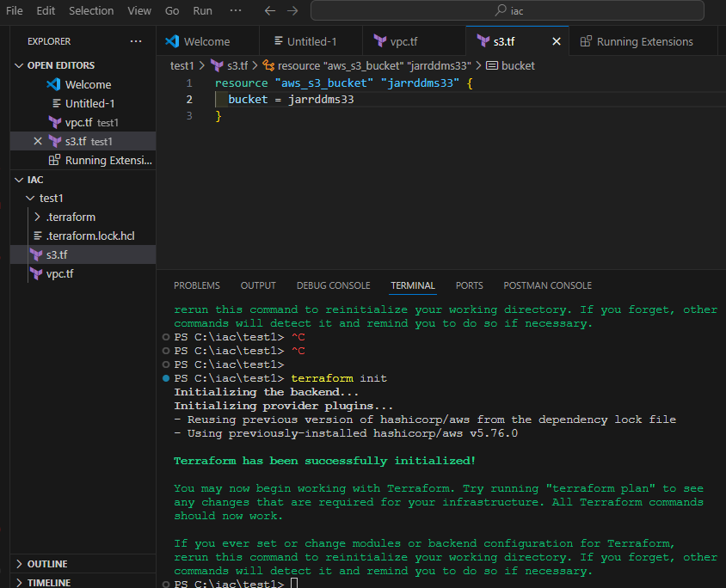Viewport: 726px width, 588px height.
Task: Click the file icon beside .terraform.lock.hcl
Action: [38, 236]
